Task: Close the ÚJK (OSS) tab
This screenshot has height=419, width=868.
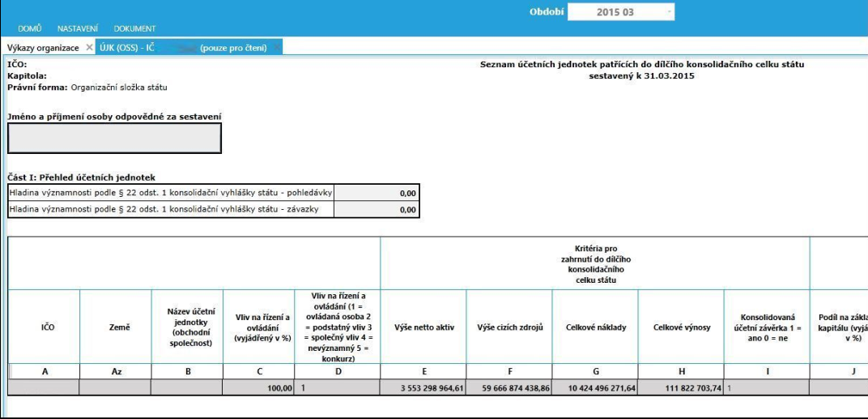Action: point(276,48)
